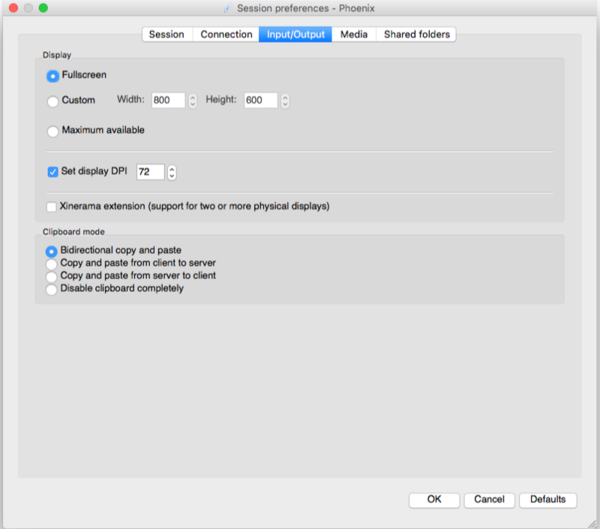This screenshot has height=529, width=600.
Task: Select Maximum available display option
Action: 53,131
